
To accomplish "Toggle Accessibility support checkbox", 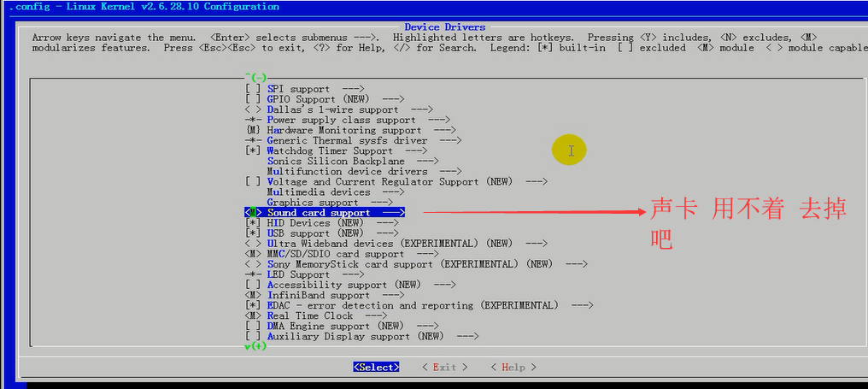I will pos(252,285).
